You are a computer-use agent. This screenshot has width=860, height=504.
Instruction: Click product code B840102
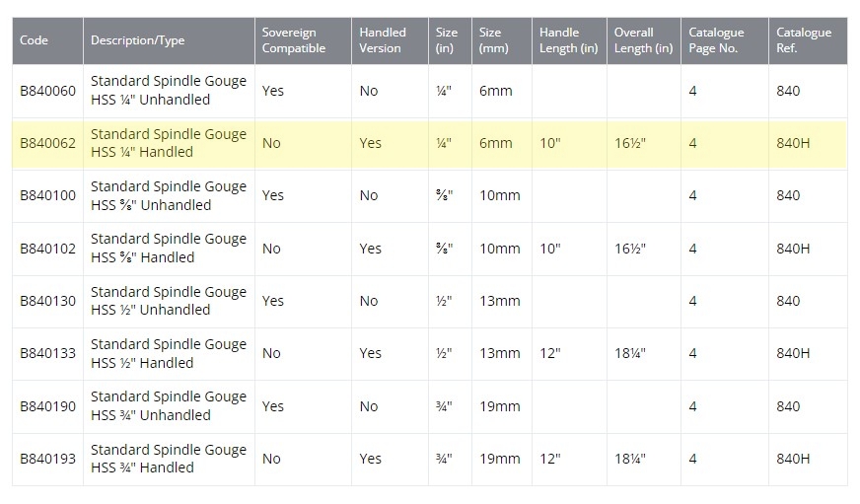coord(47,249)
